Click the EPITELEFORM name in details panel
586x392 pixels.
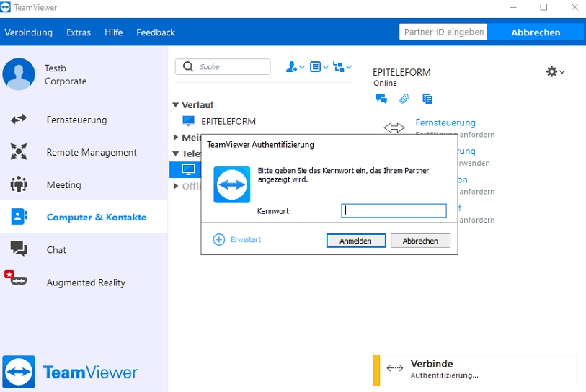pyautogui.click(x=401, y=72)
